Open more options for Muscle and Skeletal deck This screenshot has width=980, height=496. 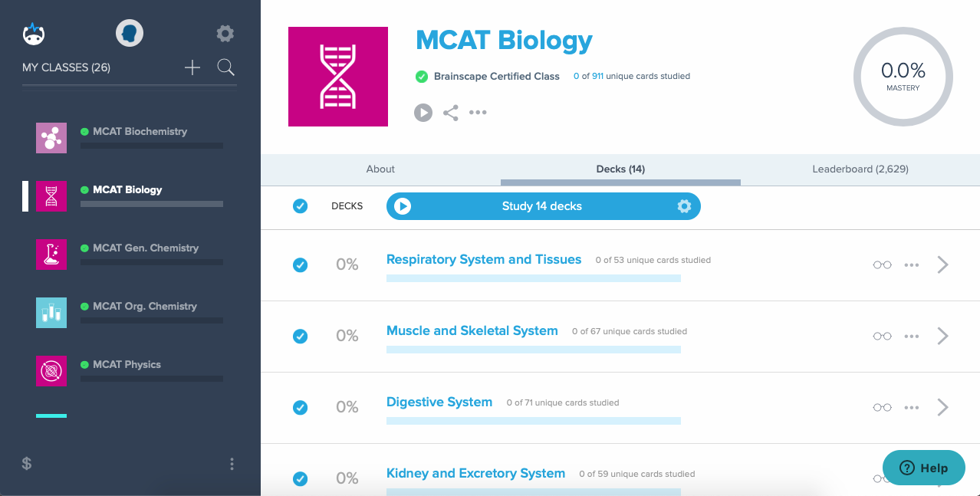[911, 336]
